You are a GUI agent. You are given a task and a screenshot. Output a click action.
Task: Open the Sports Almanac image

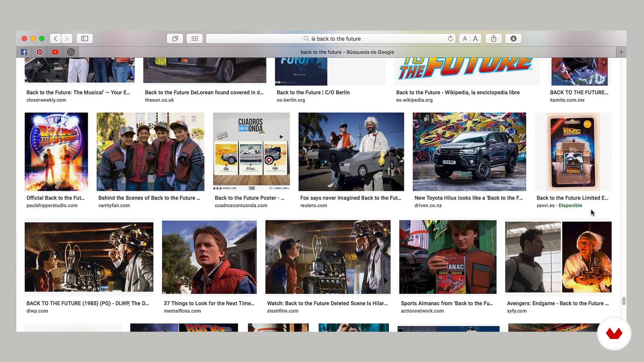[x=448, y=257]
